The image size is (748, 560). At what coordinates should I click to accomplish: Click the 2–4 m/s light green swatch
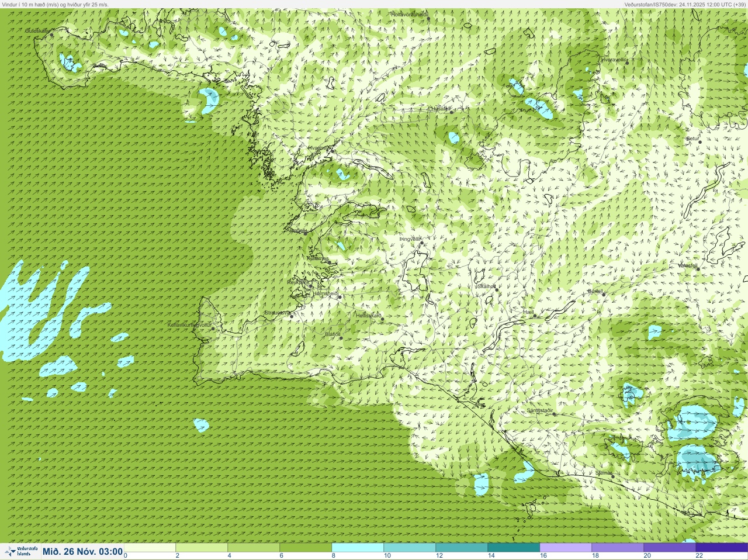[x=202, y=548]
